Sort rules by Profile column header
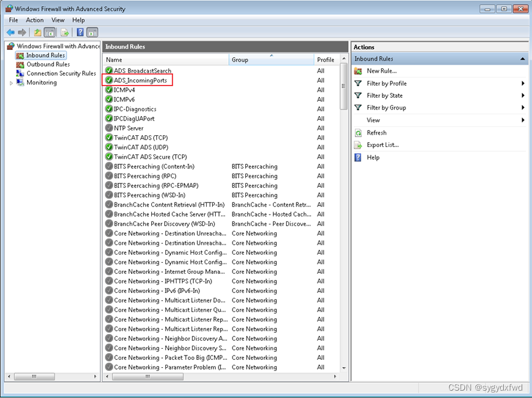The height and width of the screenshot is (398, 532). [x=327, y=60]
